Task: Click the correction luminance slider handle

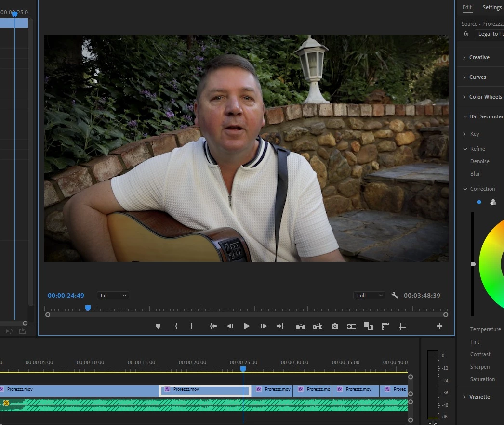Action: (x=474, y=264)
